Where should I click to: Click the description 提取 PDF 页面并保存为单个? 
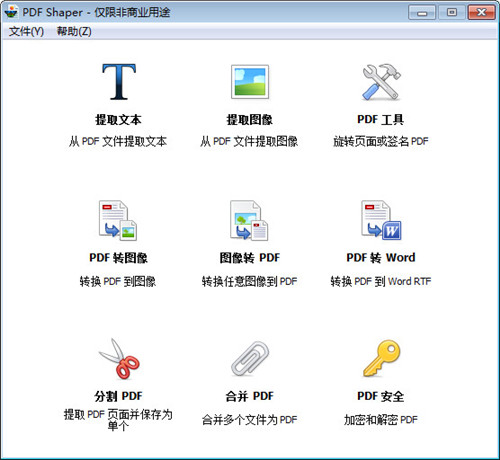(118, 420)
